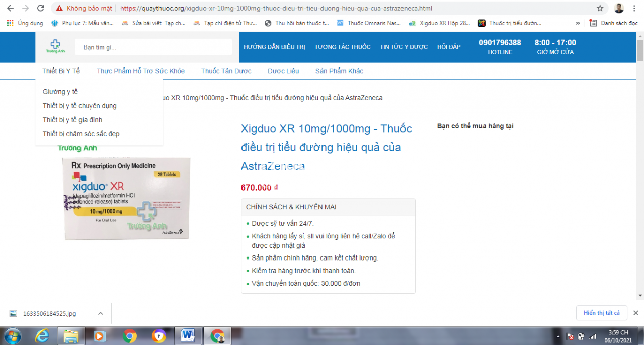Open options arrow for downloaded 1633506184525.jpg
Viewport: 644px width, 345px height.
click(100, 313)
